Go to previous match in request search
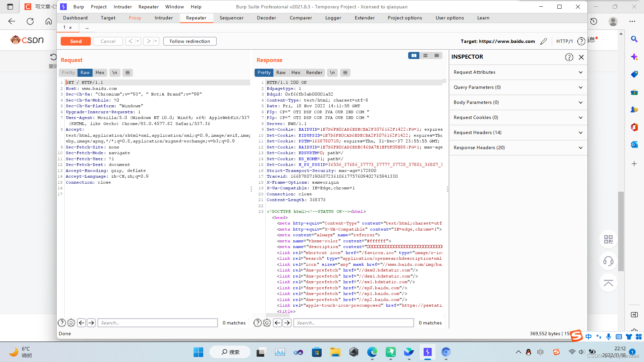 pos(82,323)
